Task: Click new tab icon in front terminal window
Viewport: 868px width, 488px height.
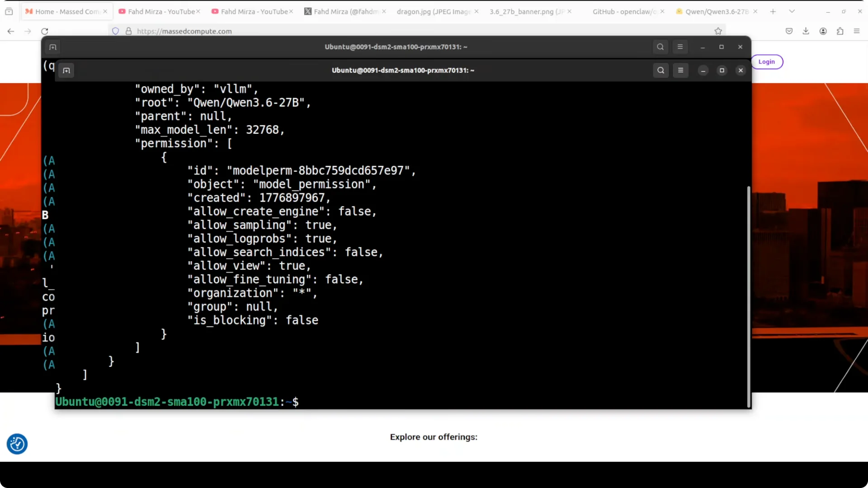Action: pos(66,70)
